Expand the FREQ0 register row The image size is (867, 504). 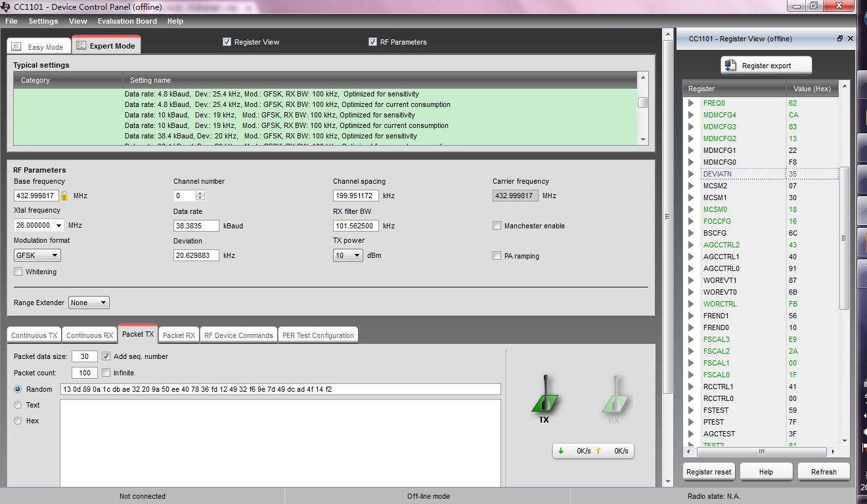click(x=691, y=103)
